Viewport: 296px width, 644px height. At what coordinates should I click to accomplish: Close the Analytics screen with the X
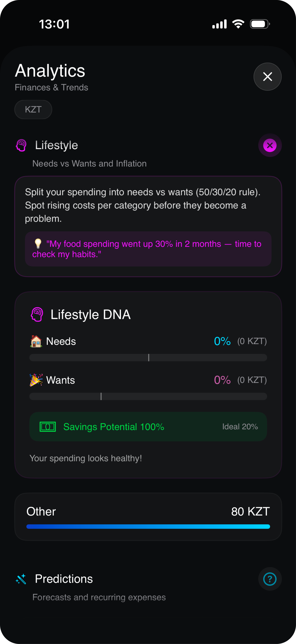267,77
